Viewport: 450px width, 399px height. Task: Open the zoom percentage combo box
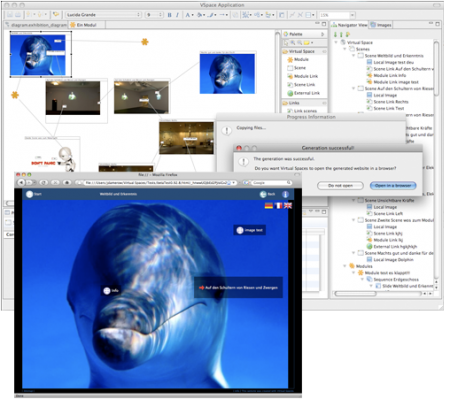tap(337, 15)
